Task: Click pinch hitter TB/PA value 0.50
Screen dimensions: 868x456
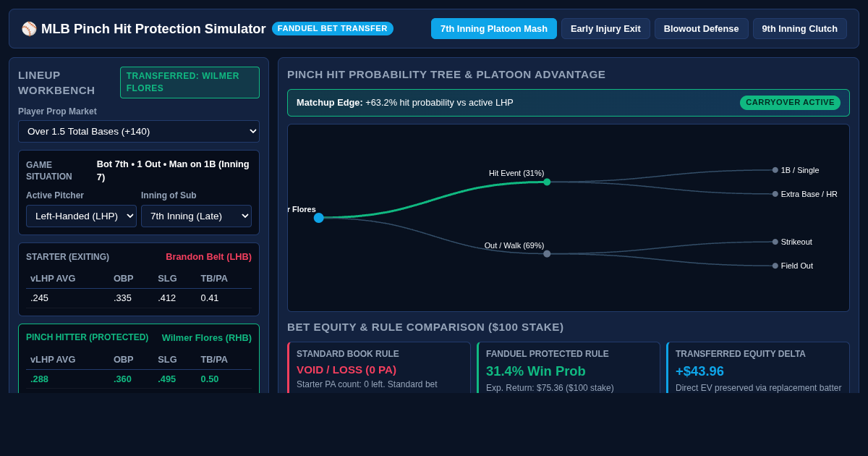Action: (210, 379)
